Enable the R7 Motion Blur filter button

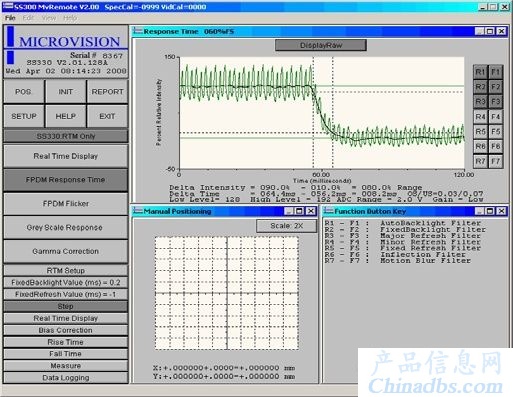(480, 161)
